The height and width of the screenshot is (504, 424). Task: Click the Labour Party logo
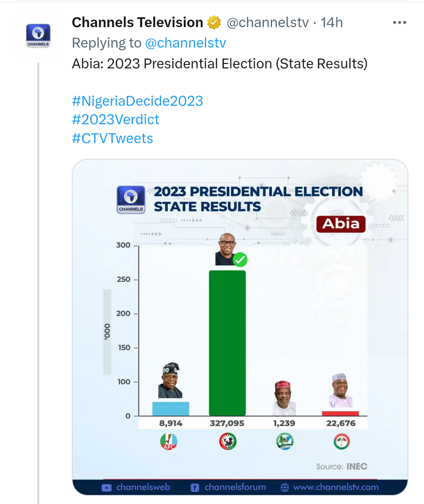click(x=228, y=442)
